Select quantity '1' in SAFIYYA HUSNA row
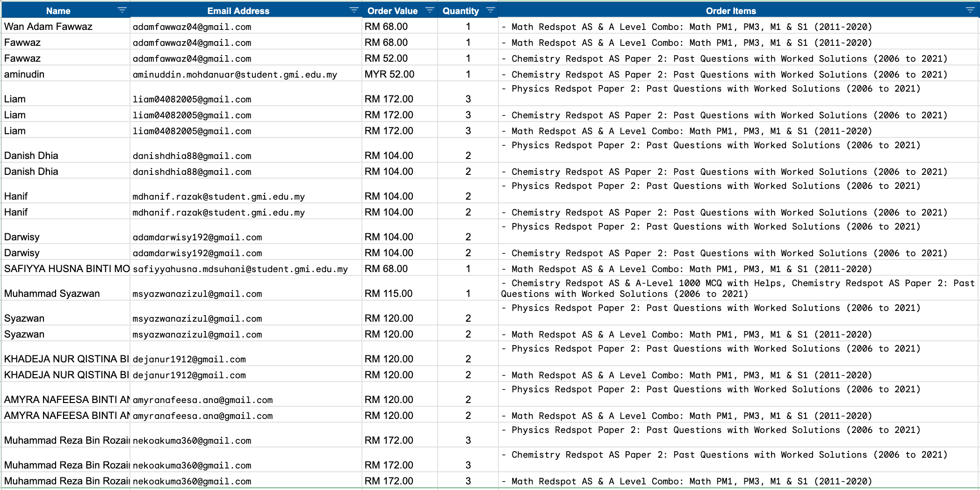Viewport: 980px width, 490px height. coord(468,268)
